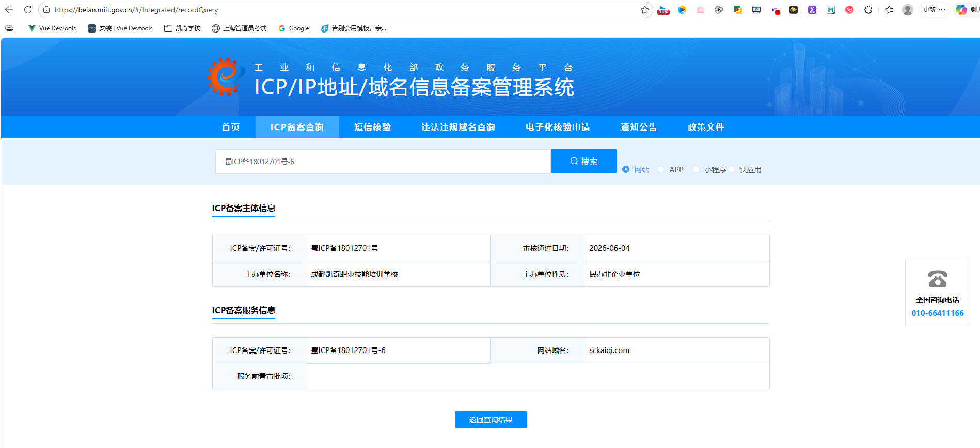Select the ICP备案查询 nav tab
This screenshot has height=448, width=980.
click(297, 127)
